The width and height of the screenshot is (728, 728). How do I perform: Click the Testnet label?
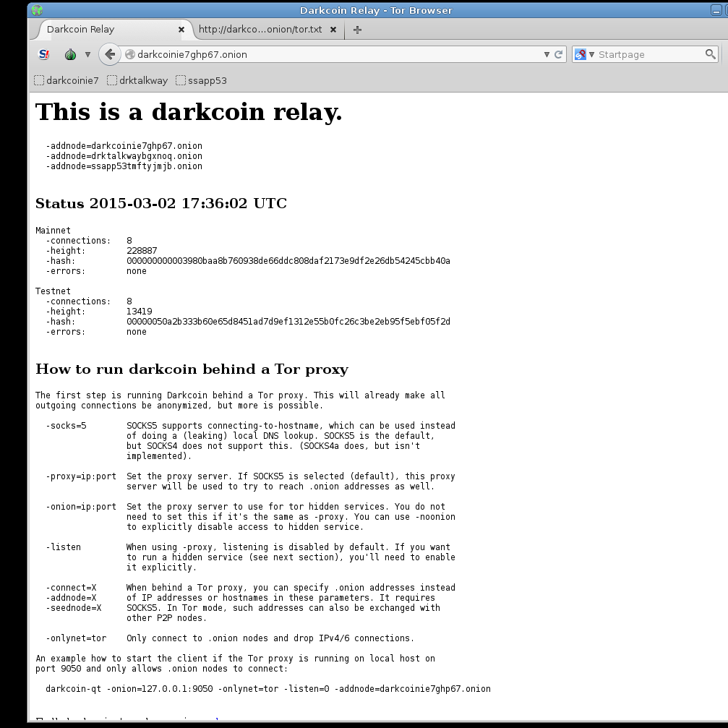coord(53,291)
